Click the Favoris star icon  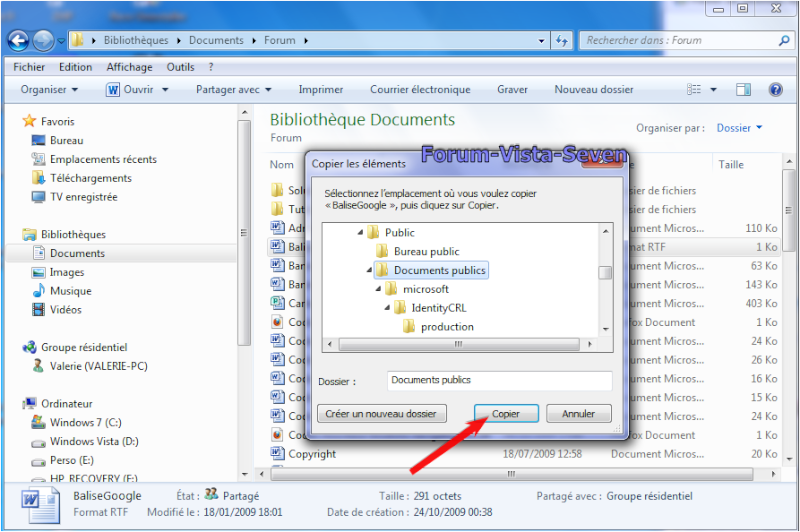coord(29,121)
